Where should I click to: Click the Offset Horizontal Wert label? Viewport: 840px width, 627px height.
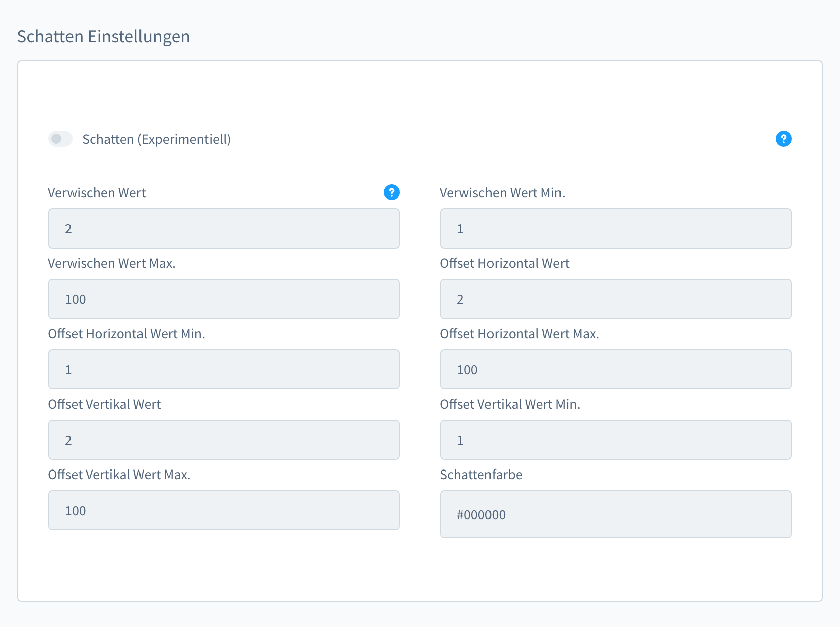(x=505, y=263)
